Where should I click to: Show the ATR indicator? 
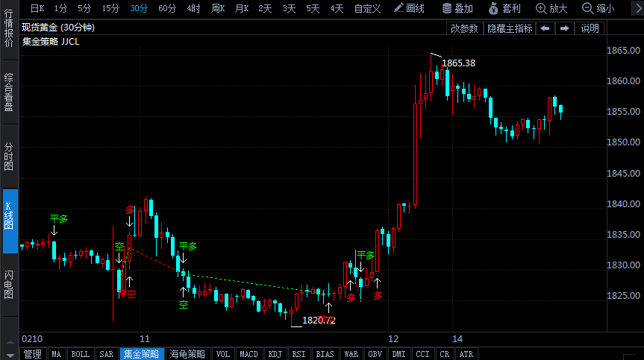pos(466,354)
